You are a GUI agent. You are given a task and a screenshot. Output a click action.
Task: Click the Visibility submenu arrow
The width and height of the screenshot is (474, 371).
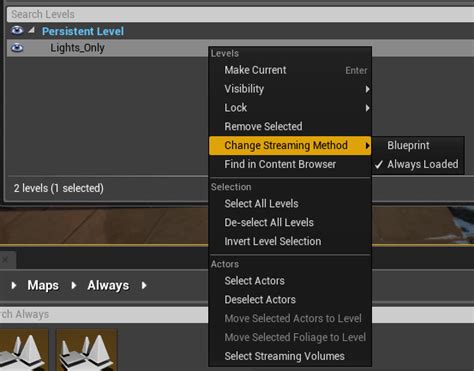(367, 89)
